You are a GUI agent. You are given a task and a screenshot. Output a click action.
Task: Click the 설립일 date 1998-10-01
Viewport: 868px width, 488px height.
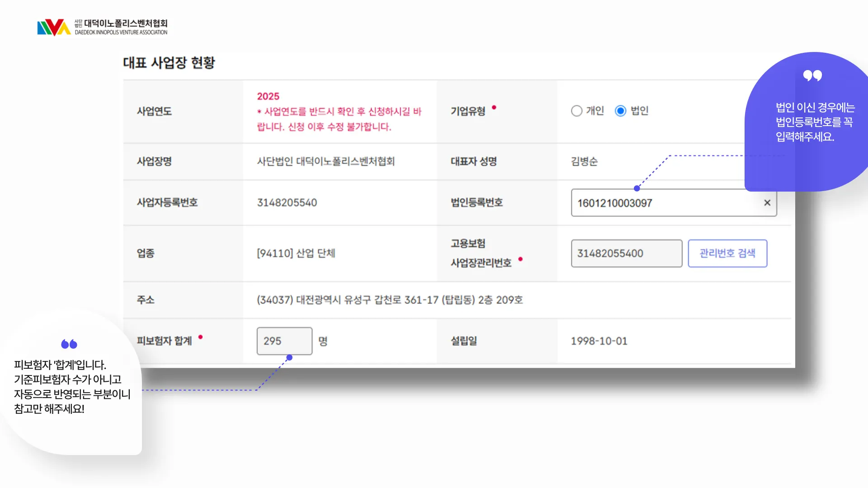pos(599,341)
